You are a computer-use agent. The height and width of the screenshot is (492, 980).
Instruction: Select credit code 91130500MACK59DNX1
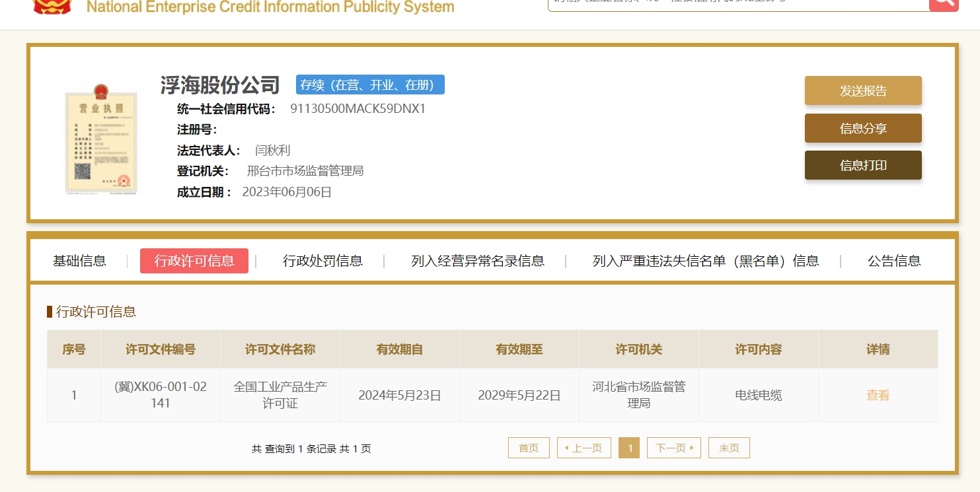pyautogui.click(x=358, y=109)
